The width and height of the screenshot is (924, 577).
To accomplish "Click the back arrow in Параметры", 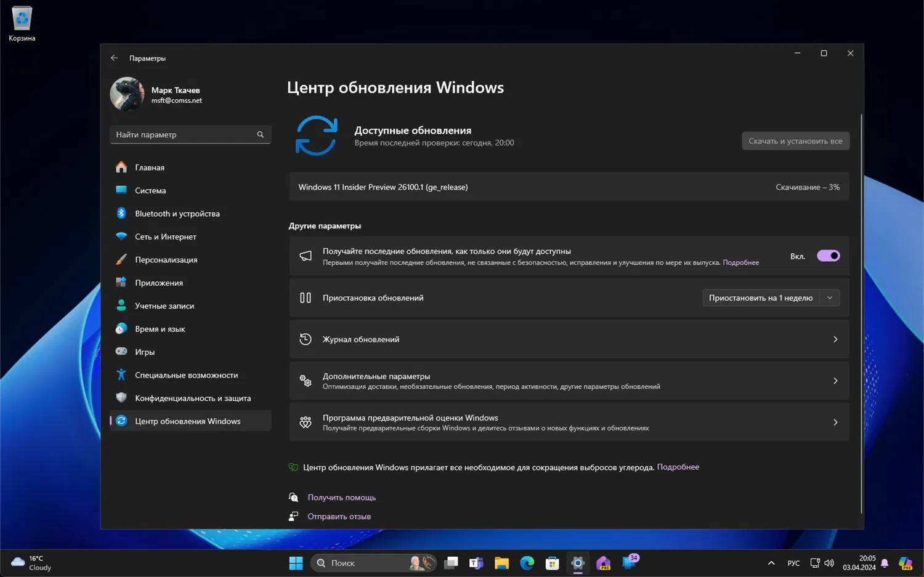I will tap(114, 57).
